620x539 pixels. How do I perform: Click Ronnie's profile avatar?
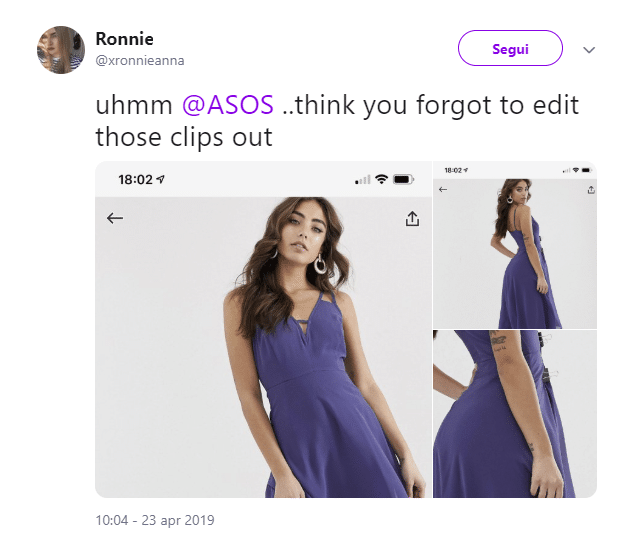click(61, 50)
